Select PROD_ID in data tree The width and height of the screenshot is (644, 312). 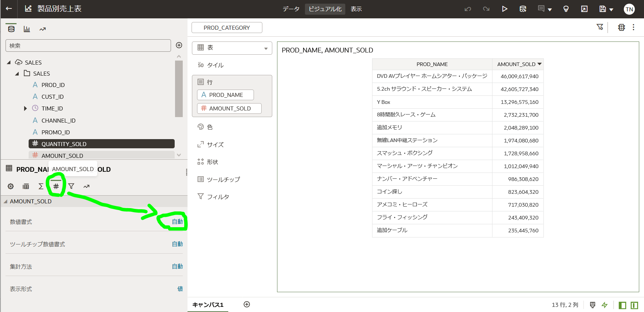(53, 85)
